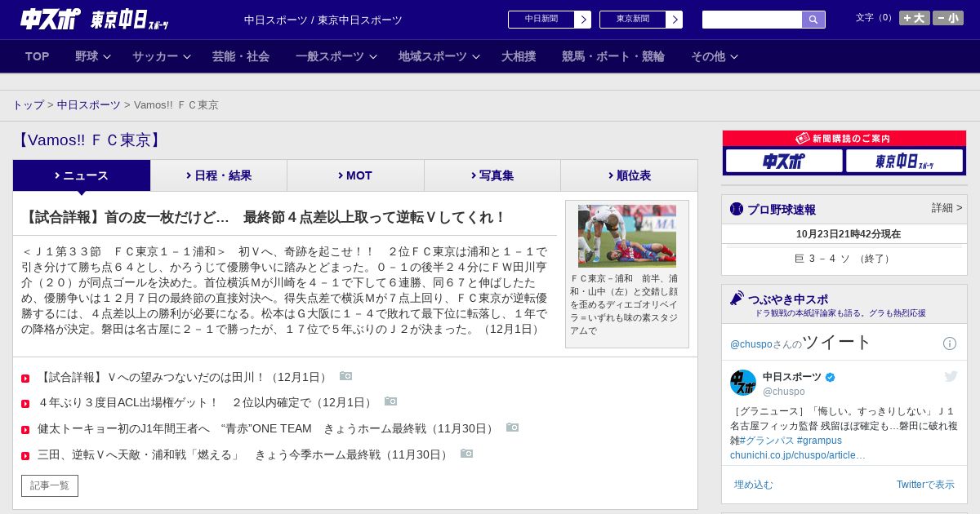Click 中日スポーツ account name in tweet
980x514 pixels.
point(792,377)
